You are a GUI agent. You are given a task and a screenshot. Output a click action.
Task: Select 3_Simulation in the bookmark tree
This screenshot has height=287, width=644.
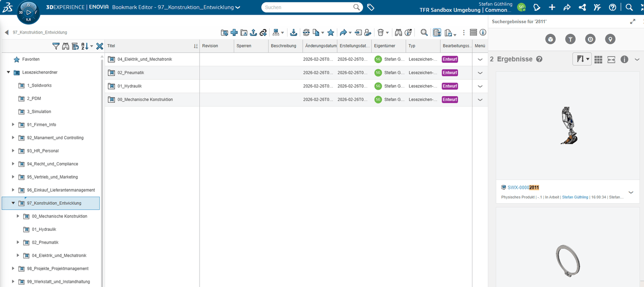[x=39, y=111]
